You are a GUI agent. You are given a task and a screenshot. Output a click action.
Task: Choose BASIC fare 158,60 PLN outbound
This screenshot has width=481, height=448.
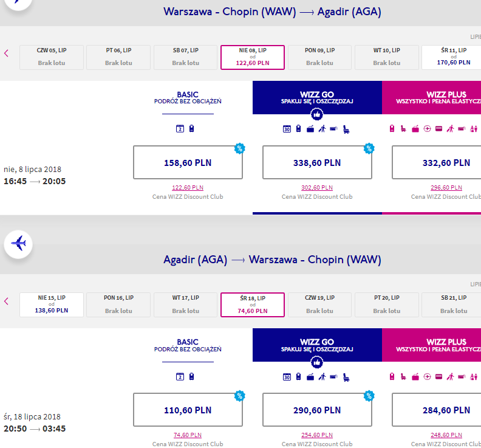188,162
